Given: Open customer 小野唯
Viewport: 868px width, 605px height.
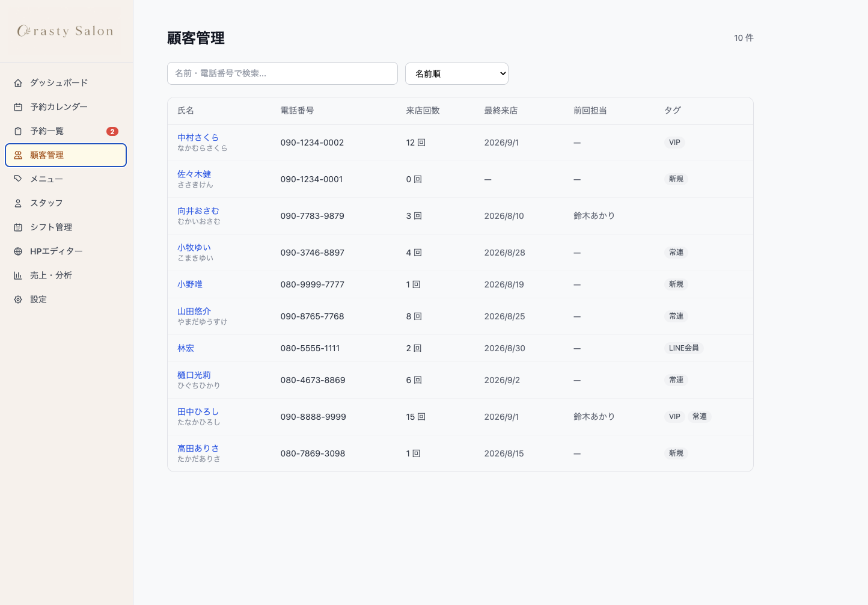Looking at the screenshot, I should click(190, 284).
